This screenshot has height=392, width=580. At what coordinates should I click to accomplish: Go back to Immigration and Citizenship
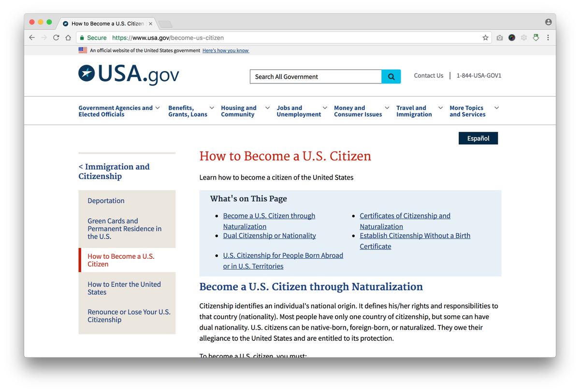coord(114,171)
